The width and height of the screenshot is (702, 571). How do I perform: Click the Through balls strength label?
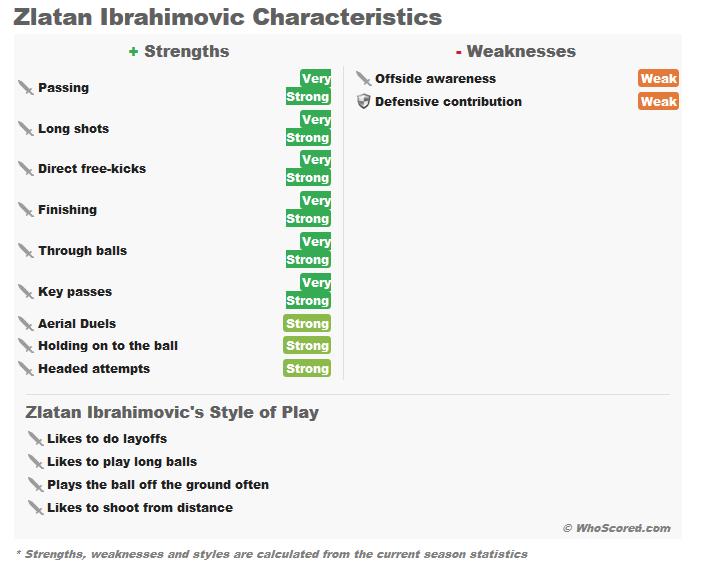coord(82,251)
